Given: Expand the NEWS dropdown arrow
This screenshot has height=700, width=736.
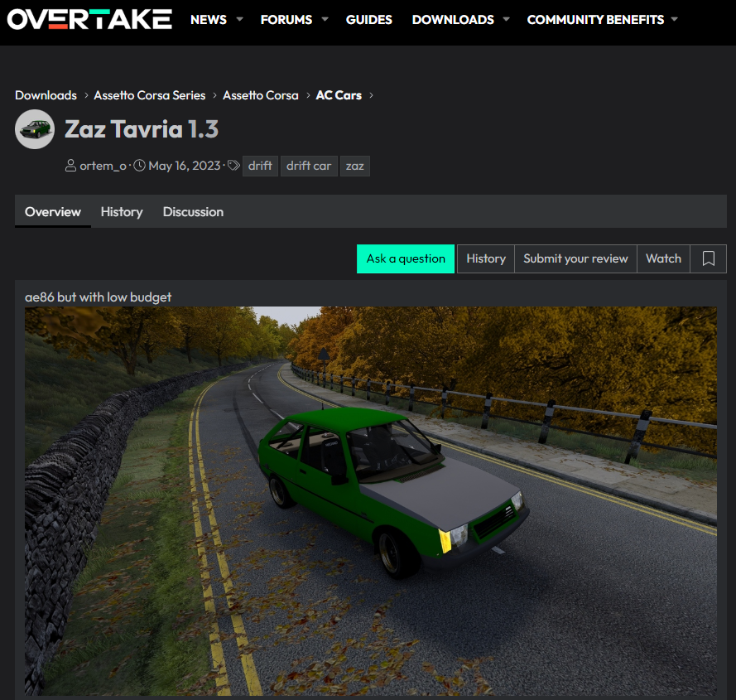Looking at the screenshot, I should coord(240,19).
